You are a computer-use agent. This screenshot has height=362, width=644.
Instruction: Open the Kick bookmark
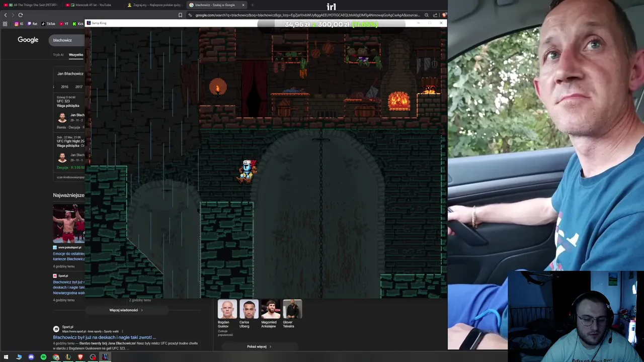click(x=78, y=24)
